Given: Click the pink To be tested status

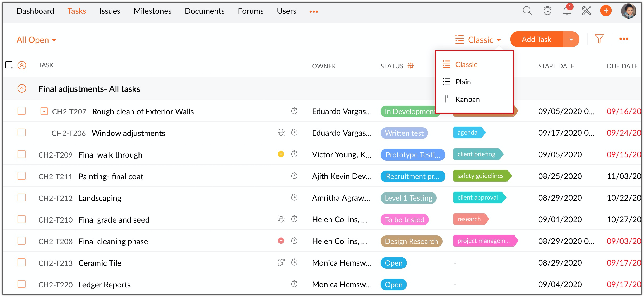Looking at the screenshot, I should [404, 220].
